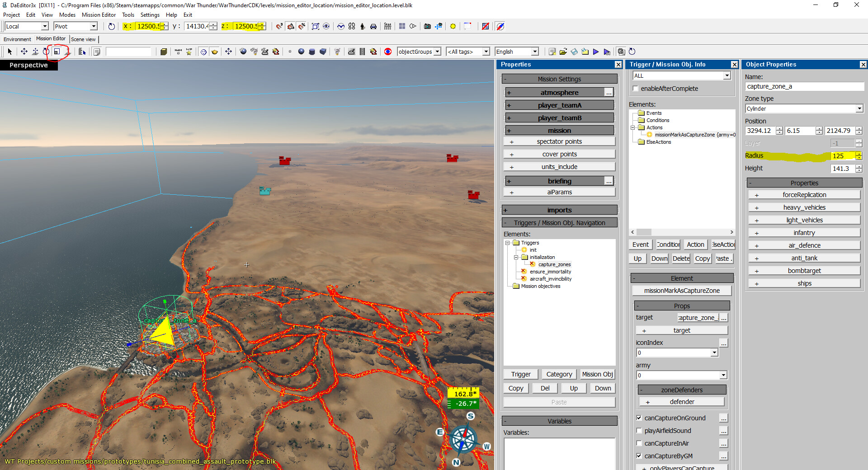The image size is (868, 470).
Task: Create sphere zone with ball icon
Action: pos(301,52)
